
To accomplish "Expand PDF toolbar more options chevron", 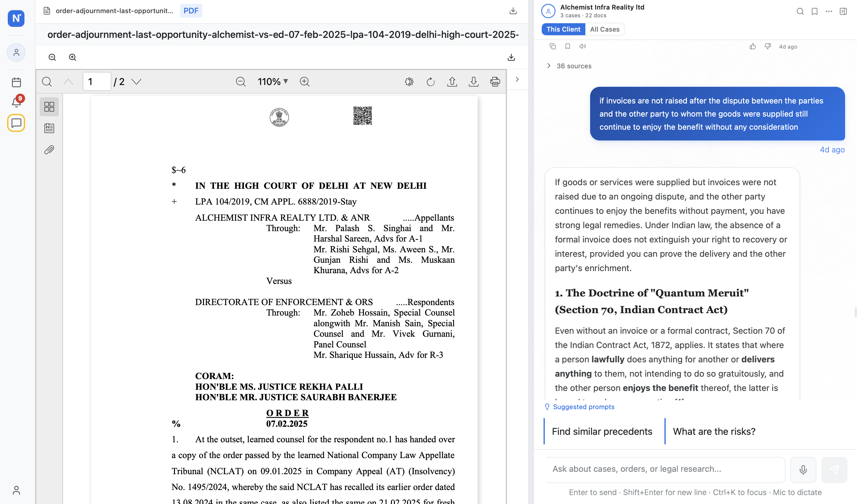I will (x=517, y=80).
